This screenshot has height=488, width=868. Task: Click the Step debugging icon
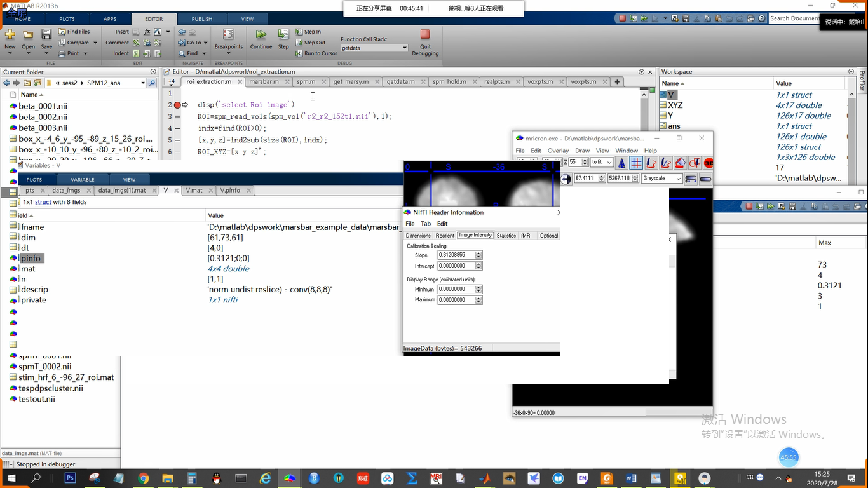coord(283,34)
